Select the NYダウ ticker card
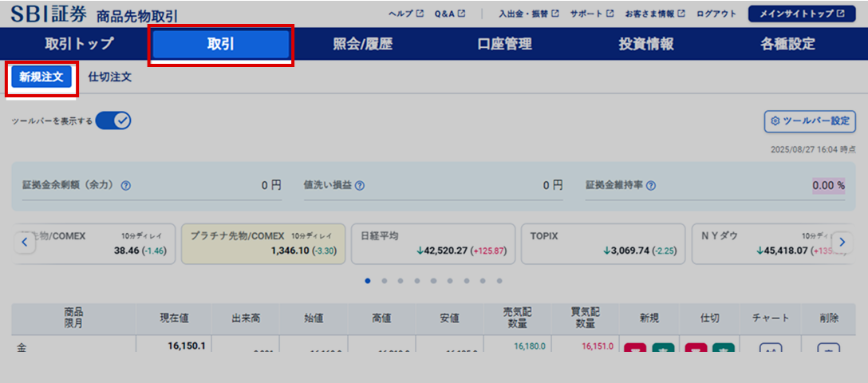This screenshot has width=868, height=383. 772,244
